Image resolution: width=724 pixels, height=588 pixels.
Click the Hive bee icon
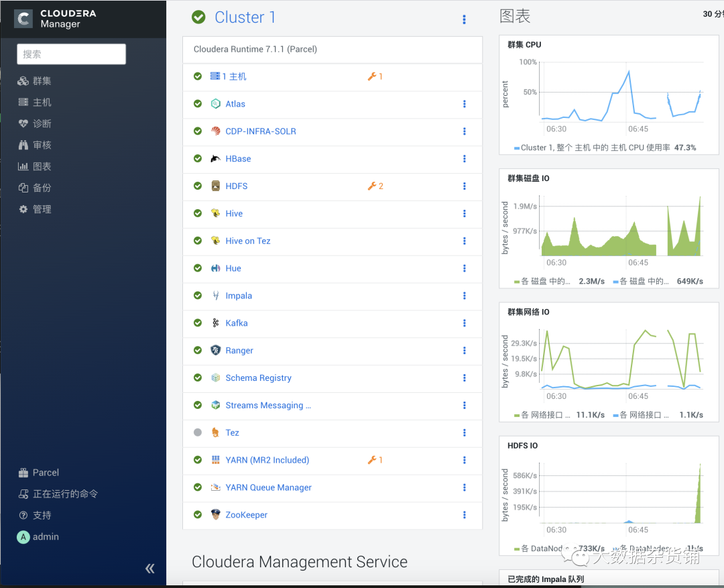tap(216, 213)
